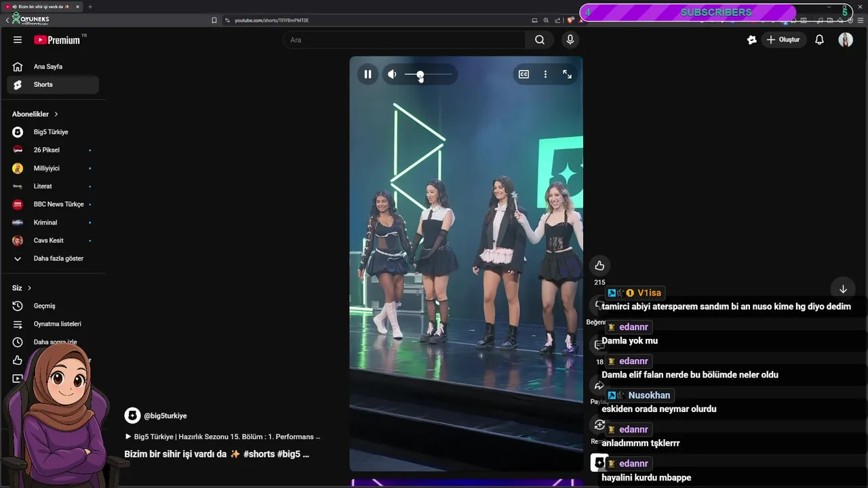Open the Siz section chevron
Image resolution: width=868 pixels, height=488 pixels.
29,288
